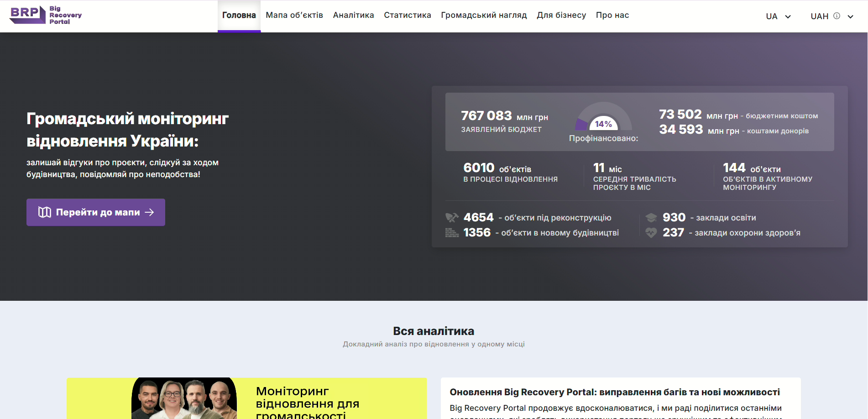This screenshot has height=419, width=868.
Task: Click the chevron next to the UAH selector
Action: coord(851,16)
